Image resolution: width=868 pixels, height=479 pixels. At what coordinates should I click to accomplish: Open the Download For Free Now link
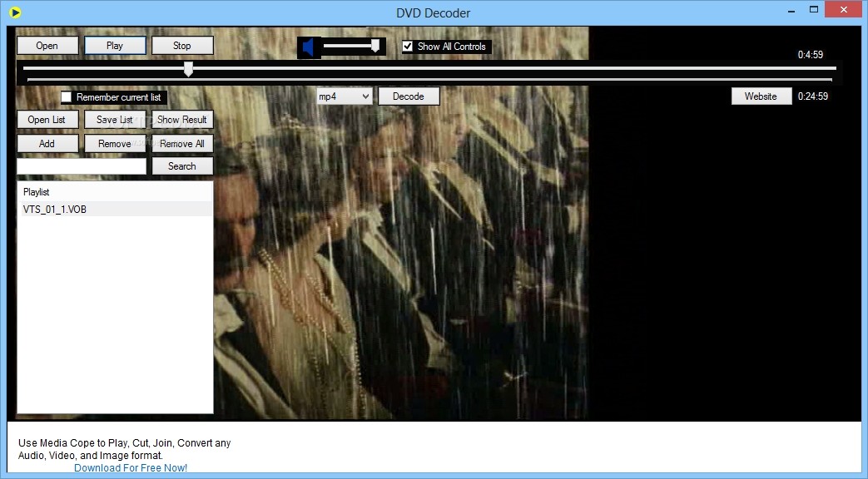point(131,468)
